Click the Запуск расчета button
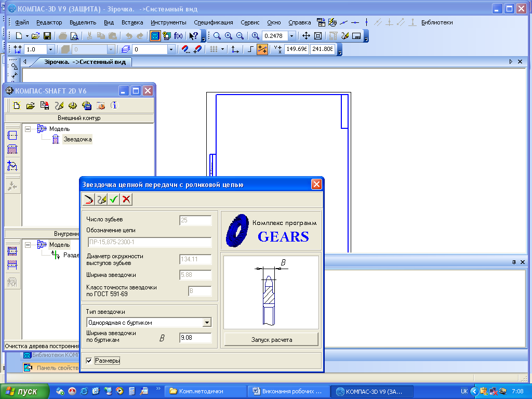Viewport: 532px width, 399px height. tap(271, 340)
